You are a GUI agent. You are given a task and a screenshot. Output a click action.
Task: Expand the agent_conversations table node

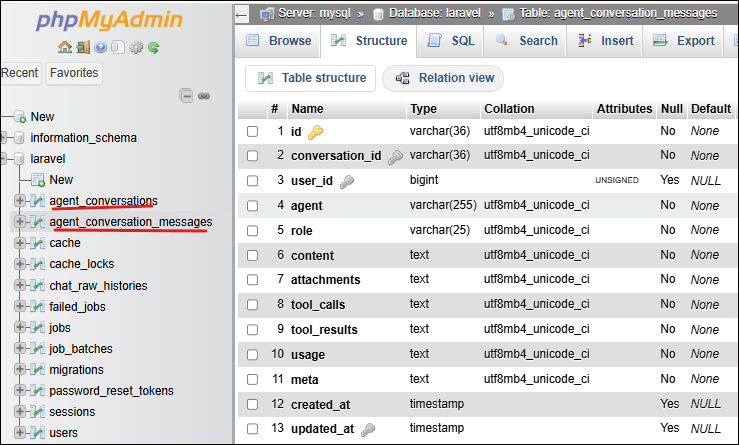(x=20, y=201)
